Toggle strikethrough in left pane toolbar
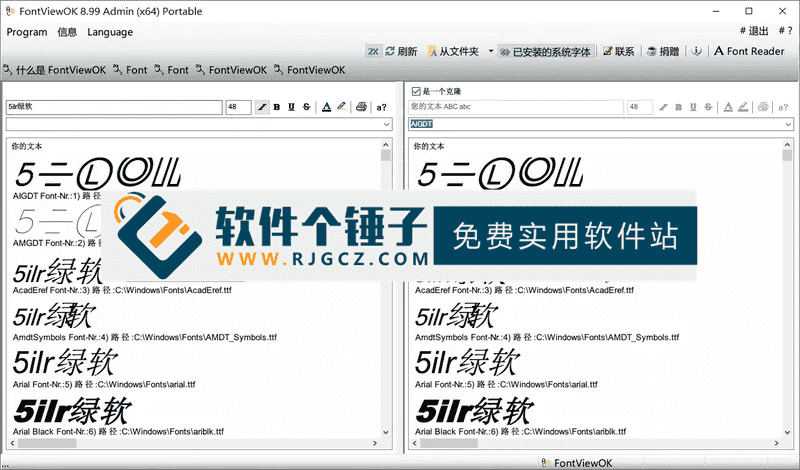This screenshot has width=800, height=470. (307, 107)
